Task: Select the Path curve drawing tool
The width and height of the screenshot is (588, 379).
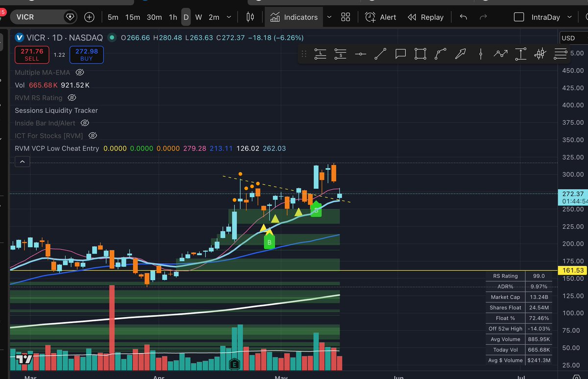Action: click(441, 54)
